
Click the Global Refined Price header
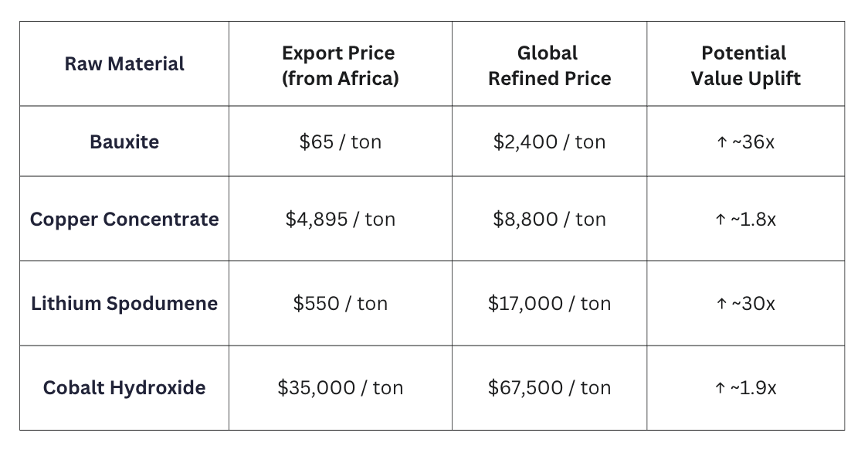click(x=549, y=66)
